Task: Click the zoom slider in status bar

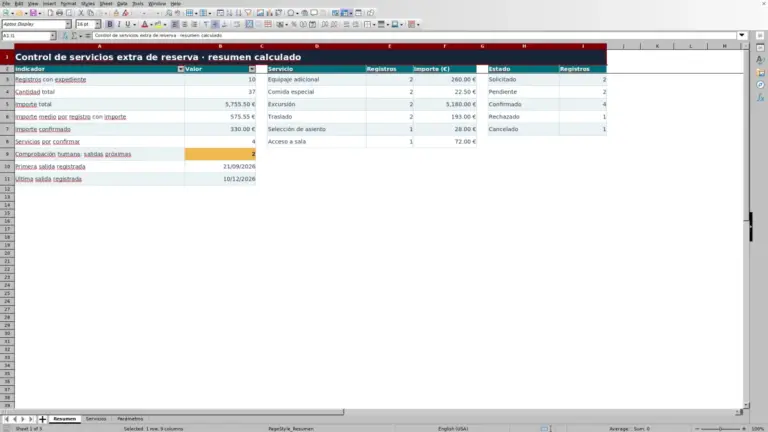Action: pyautogui.click(x=720, y=429)
